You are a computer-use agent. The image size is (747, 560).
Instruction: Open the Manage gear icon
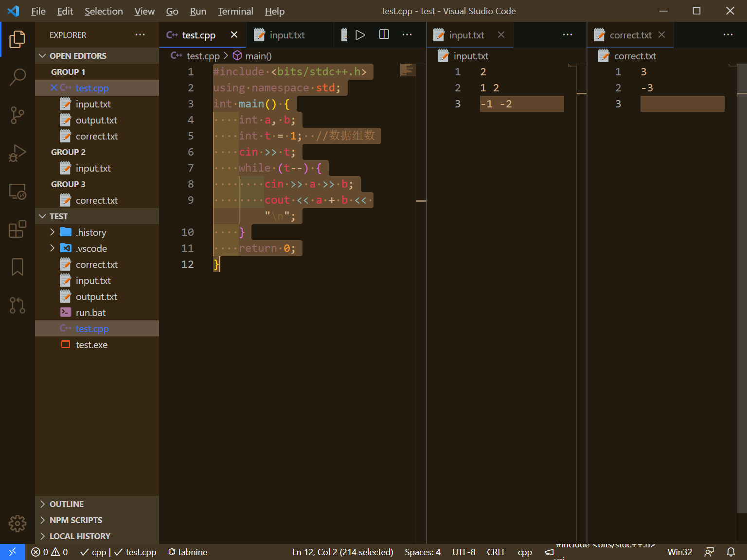point(18,524)
